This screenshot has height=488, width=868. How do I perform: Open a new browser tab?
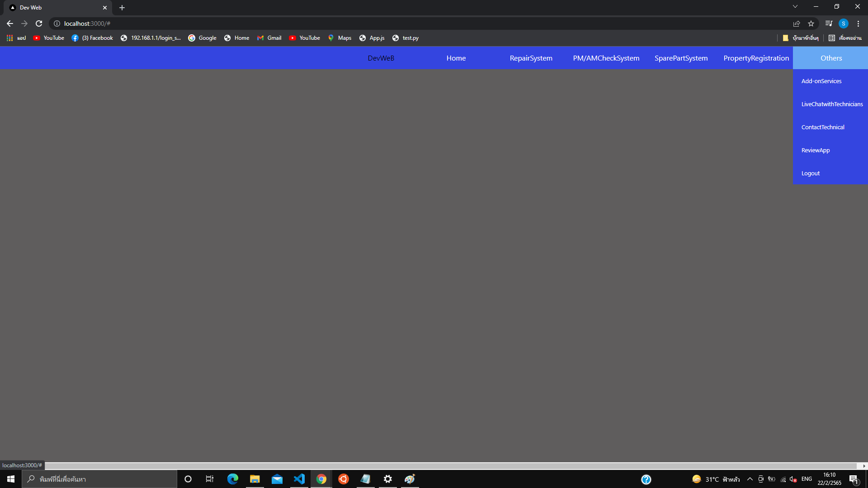click(122, 8)
